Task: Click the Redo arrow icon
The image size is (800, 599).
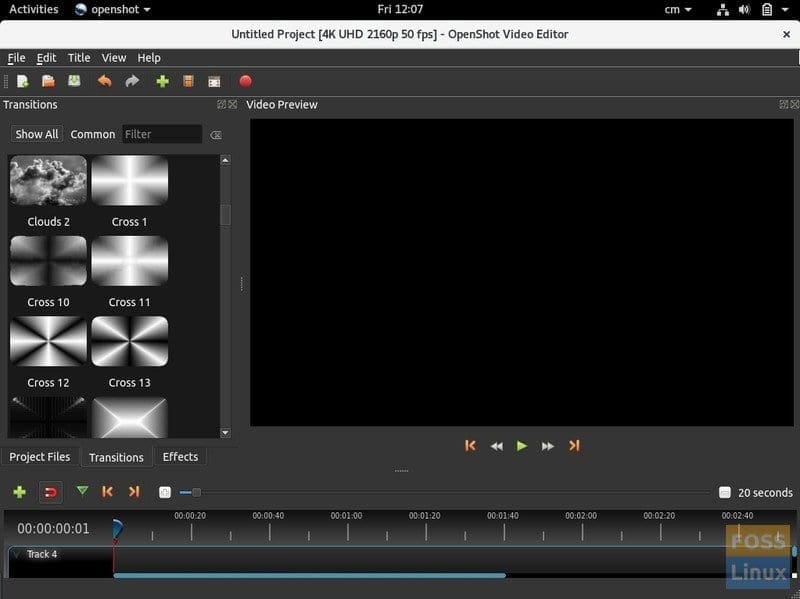Action: [132, 81]
